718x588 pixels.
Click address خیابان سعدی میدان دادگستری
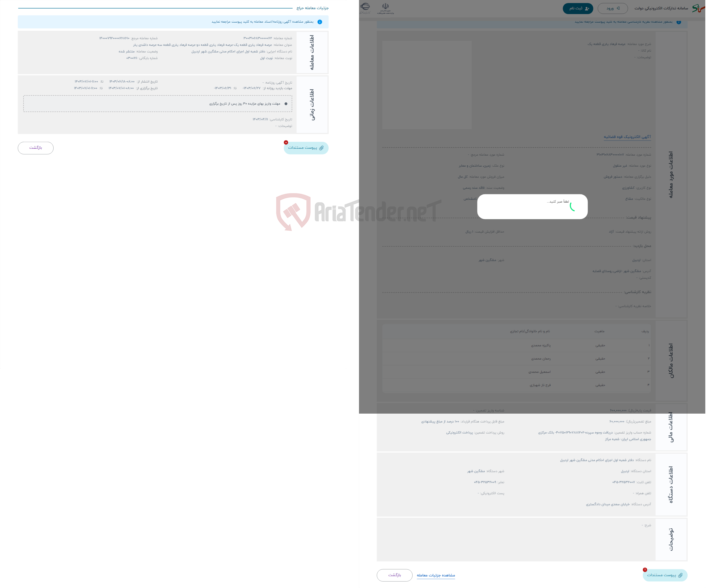point(608,505)
